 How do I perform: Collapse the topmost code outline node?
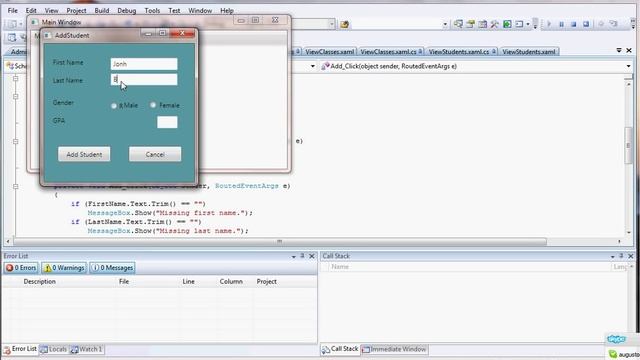16,78
